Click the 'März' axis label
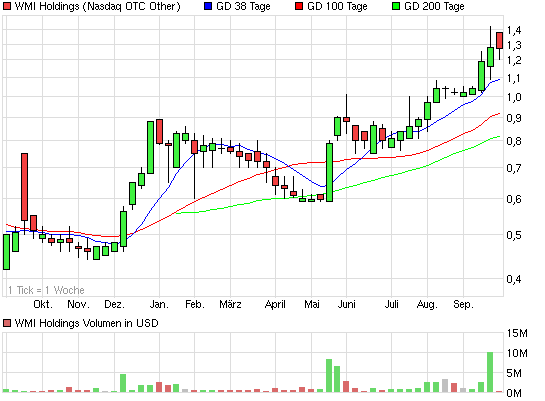 click(x=230, y=304)
